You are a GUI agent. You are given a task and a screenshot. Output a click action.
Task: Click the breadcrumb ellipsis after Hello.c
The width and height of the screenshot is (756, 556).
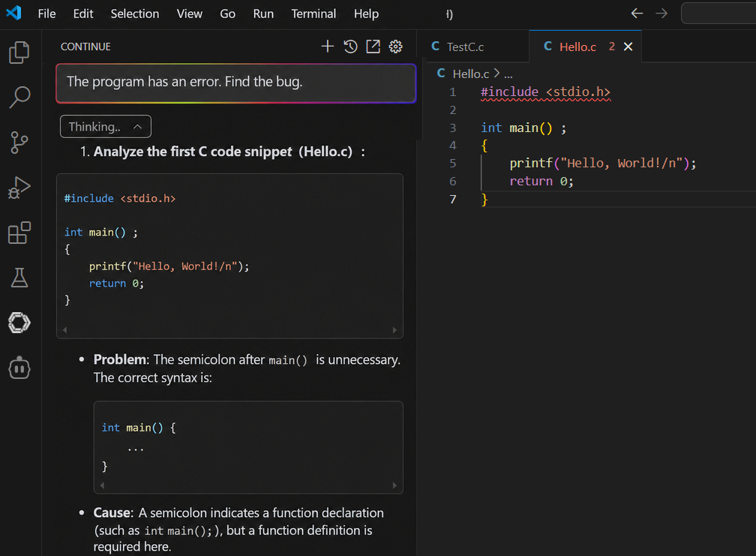tap(508, 75)
